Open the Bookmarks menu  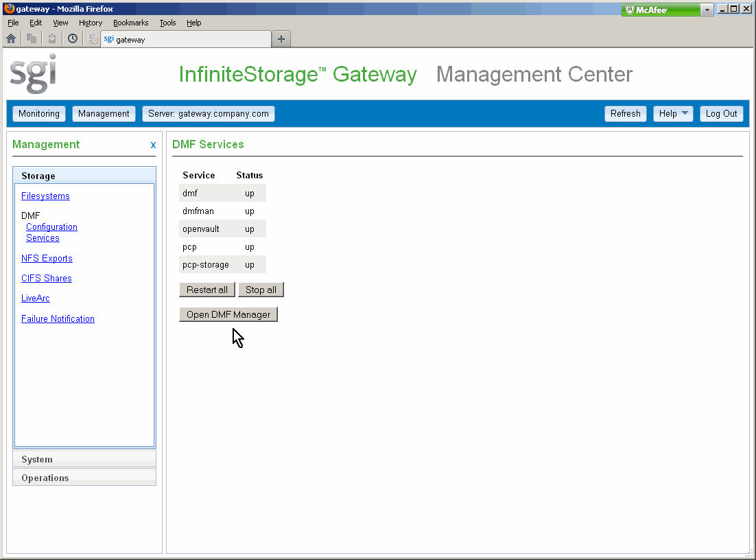[x=130, y=23]
